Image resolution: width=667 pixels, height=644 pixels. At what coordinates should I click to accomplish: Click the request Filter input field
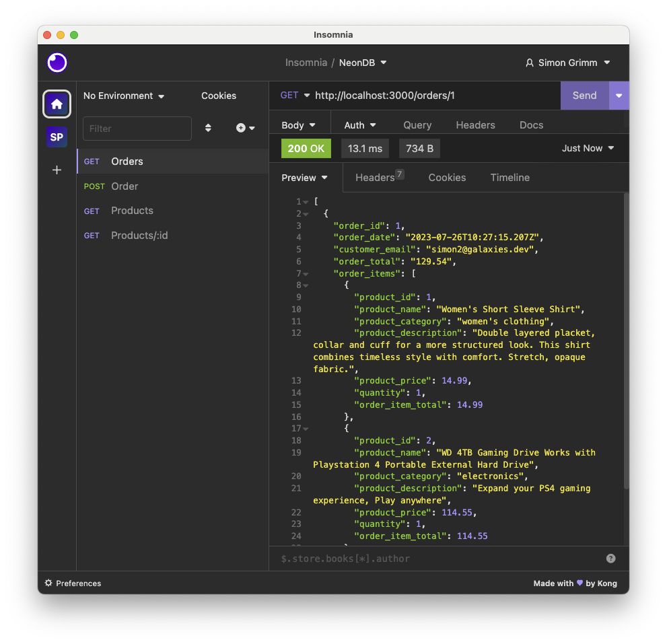[x=137, y=129]
